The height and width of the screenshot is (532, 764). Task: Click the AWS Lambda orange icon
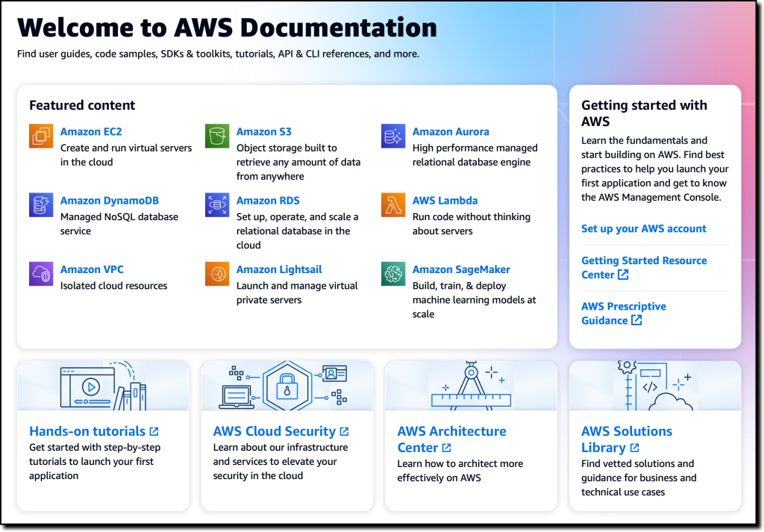click(x=392, y=206)
